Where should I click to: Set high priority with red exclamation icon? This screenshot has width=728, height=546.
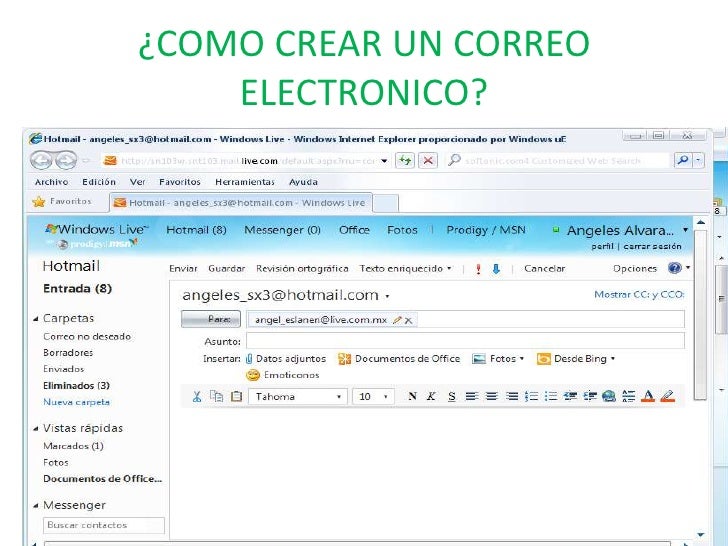[x=478, y=269]
